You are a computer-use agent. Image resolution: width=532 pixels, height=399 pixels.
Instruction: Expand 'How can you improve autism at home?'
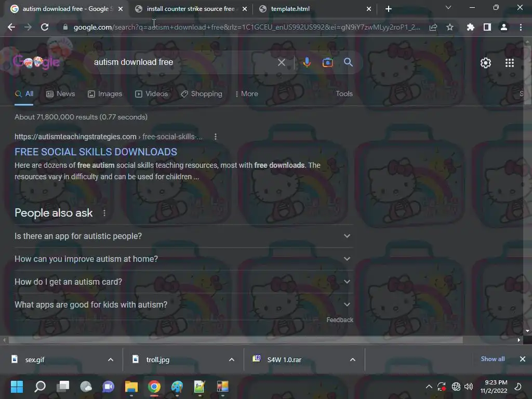tap(183, 259)
